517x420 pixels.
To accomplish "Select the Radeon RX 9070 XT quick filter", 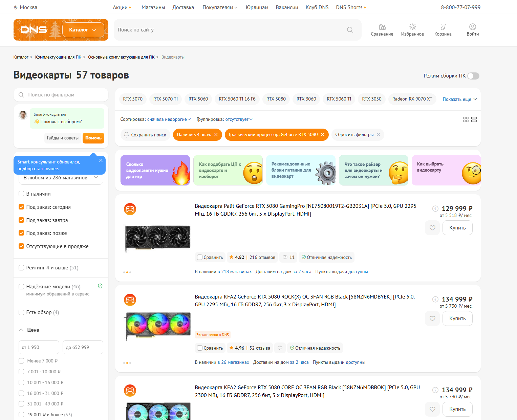I will click(x=412, y=99).
